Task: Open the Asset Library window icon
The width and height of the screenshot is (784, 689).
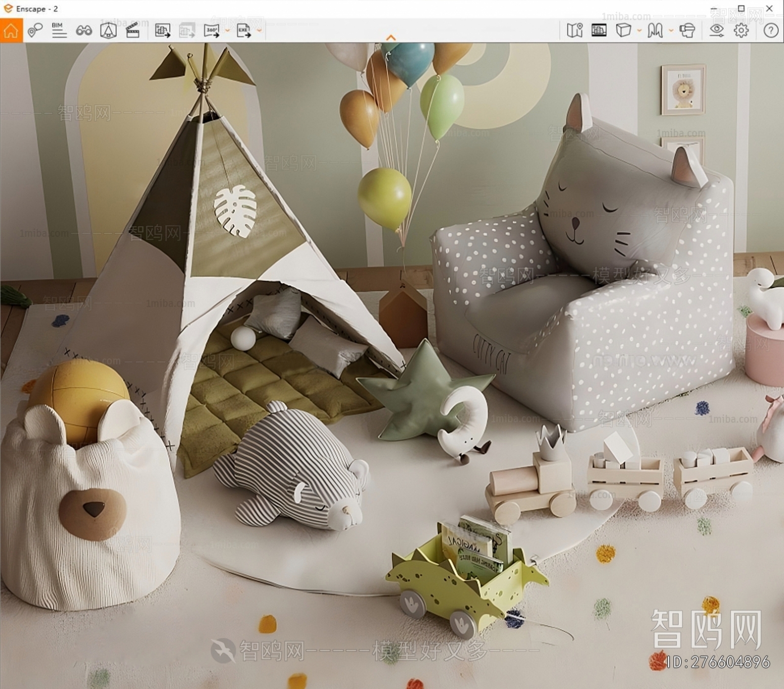Action: click(599, 31)
